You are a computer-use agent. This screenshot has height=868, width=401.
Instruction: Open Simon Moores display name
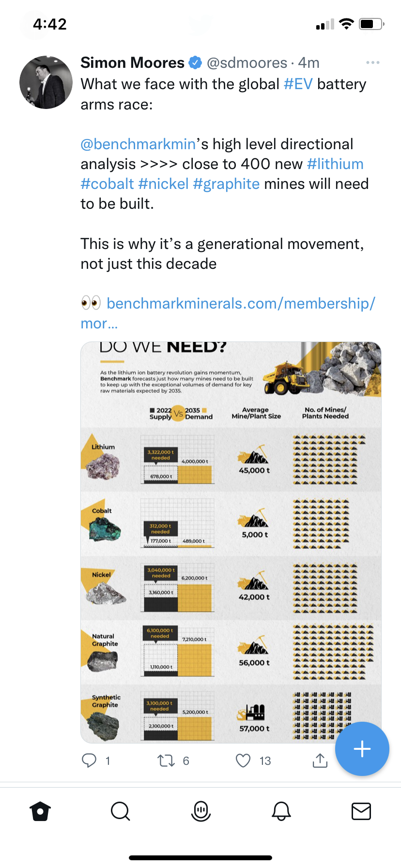click(x=132, y=63)
